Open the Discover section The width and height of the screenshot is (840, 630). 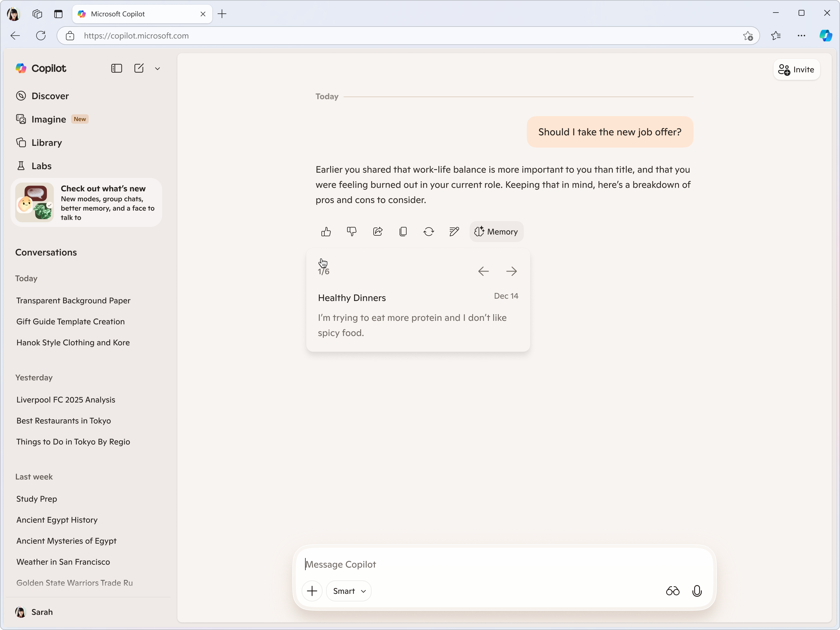[50, 96]
